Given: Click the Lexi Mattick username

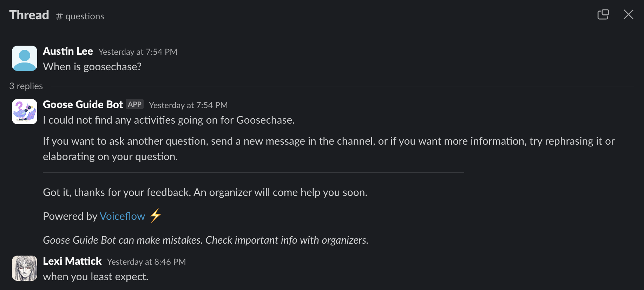Looking at the screenshot, I should coord(72,261).
